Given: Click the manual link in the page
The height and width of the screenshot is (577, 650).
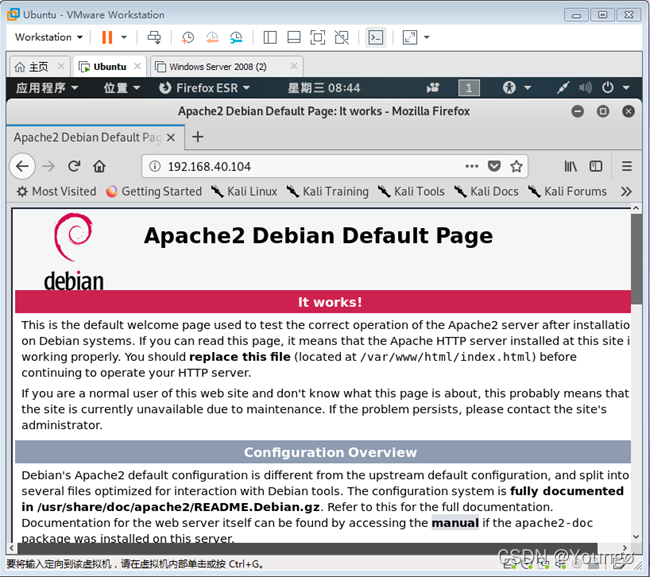Looking at the screenshot, I should click(455, 523).
